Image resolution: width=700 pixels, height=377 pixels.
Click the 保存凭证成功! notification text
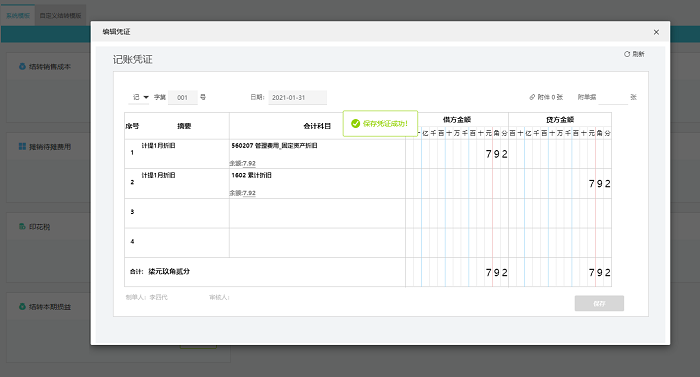point(385,123)
